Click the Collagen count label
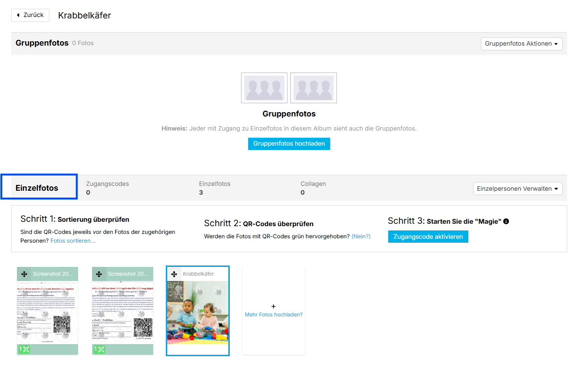This screenshot has height=380, width=588. click(x=313, y=184)
